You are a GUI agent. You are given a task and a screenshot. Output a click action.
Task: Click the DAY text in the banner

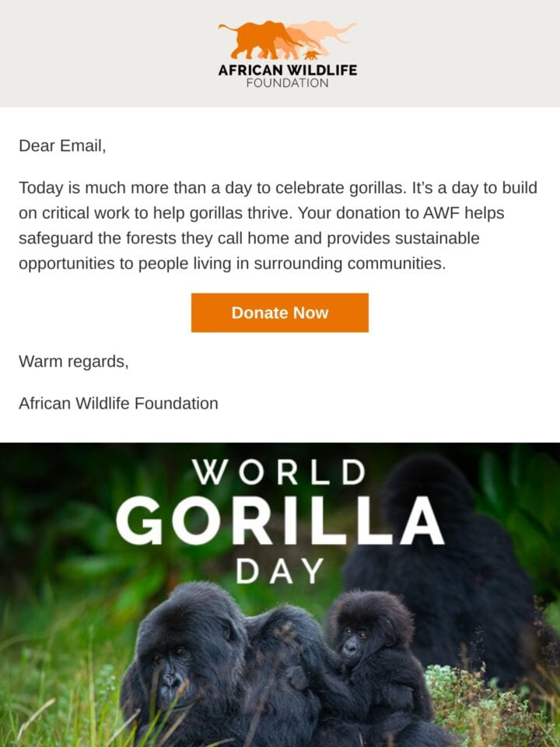pyautogui.click(x=280, y=570)
